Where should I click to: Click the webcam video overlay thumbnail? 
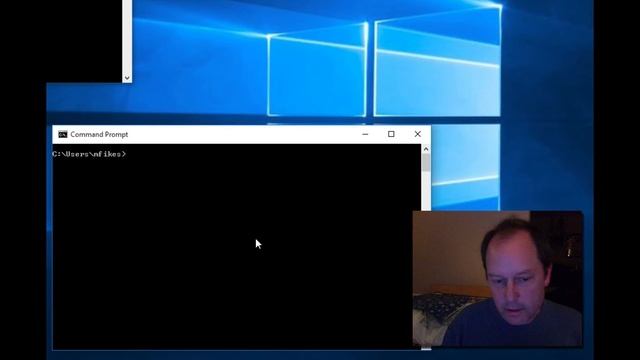[498, 279]
